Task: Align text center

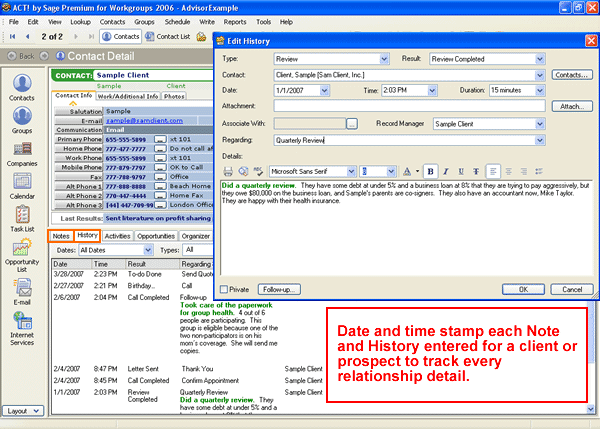Action: pyautogui.click(x=509, y=171)
